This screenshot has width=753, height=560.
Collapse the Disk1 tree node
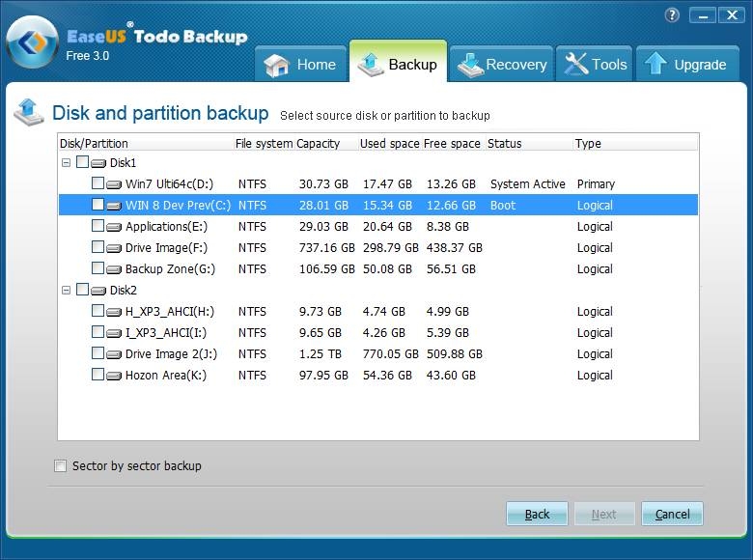(67, 163)
